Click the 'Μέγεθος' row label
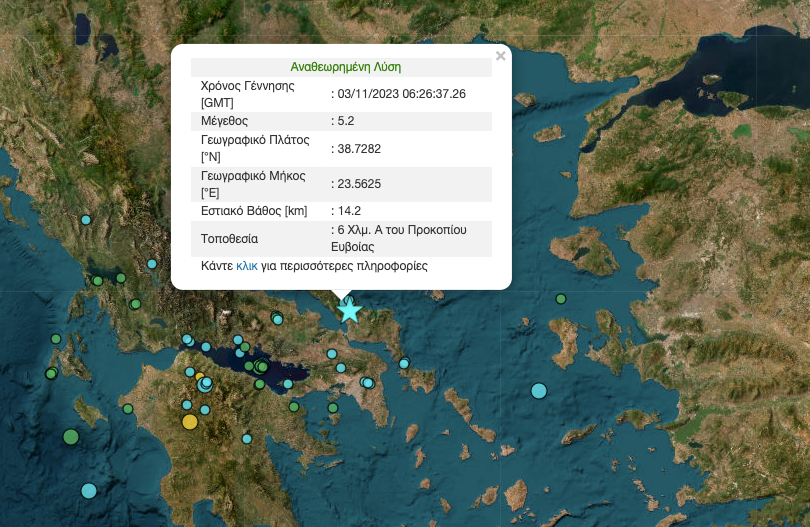The image size is (810, 527). [224, 121]
